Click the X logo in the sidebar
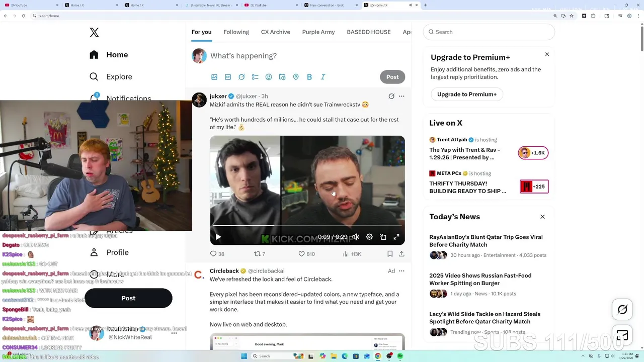The height and width of the screenshot is (362, 644). 94,33
